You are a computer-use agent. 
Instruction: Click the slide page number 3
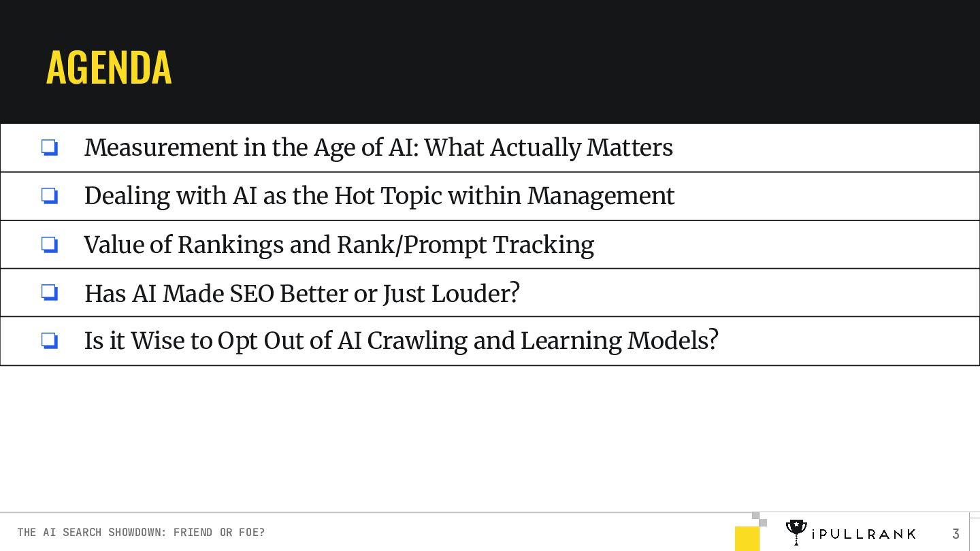[x=955, y=533]
